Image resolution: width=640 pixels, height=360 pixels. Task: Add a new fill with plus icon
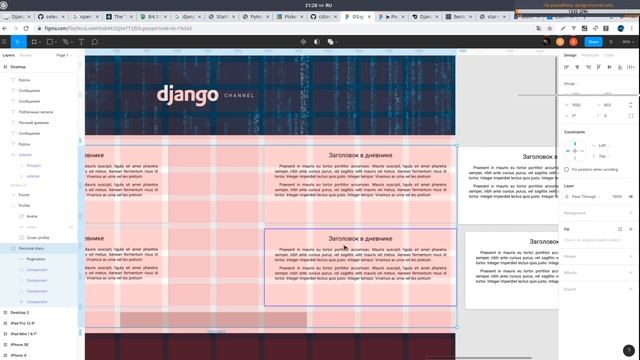click(x=631, y=229)
